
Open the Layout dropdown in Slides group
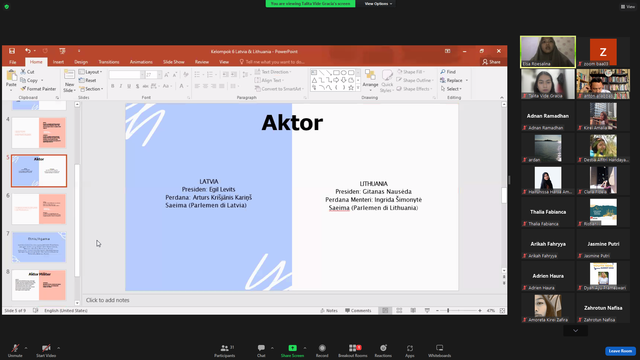click(91, 72)
